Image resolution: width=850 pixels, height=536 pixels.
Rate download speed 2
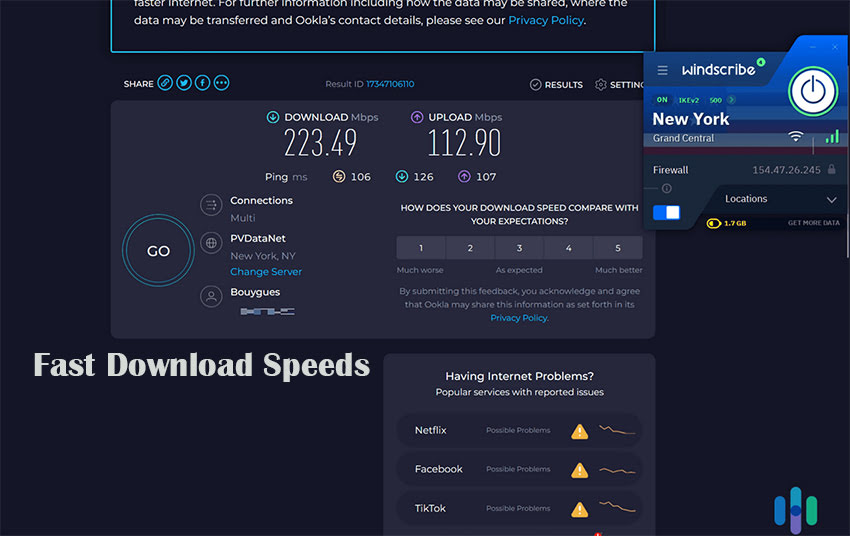click(470, 248)
